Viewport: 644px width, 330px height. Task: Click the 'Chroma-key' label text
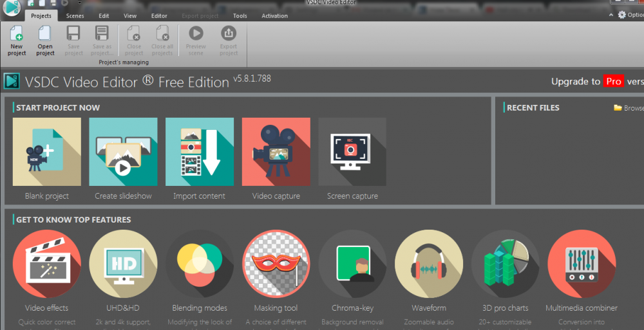(x=352, y=308)
